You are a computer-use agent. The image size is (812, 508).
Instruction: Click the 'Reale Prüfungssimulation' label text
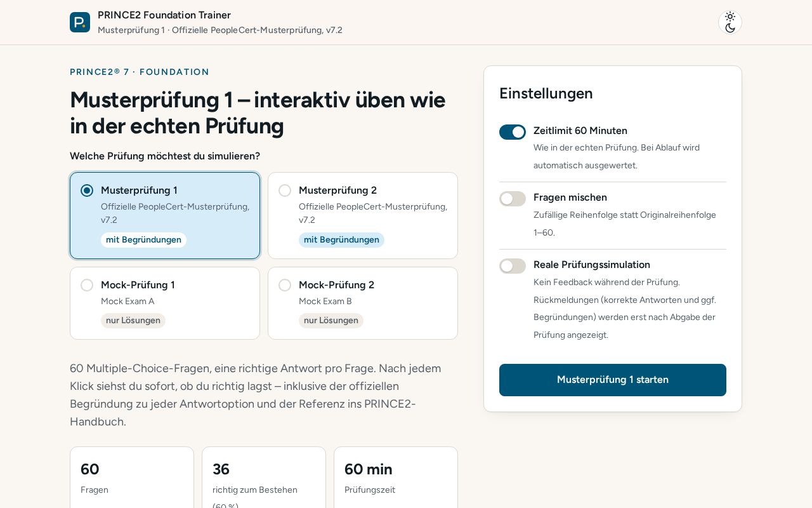pos(592,265)
